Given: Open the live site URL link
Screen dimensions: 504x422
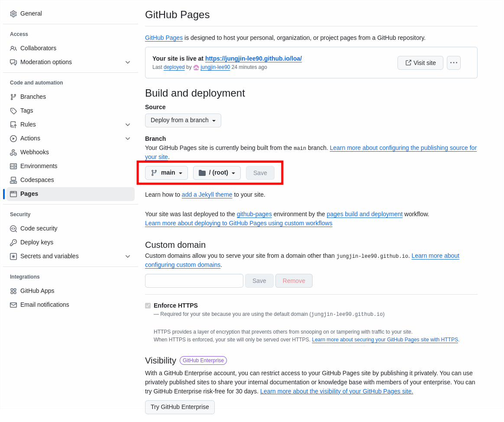Looking at the screenshot, I should (x=253, y=58).
